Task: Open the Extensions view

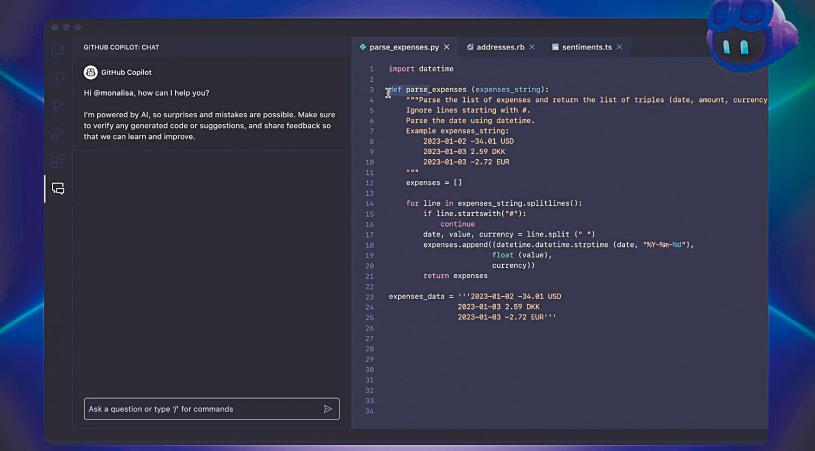Action: 58,160
